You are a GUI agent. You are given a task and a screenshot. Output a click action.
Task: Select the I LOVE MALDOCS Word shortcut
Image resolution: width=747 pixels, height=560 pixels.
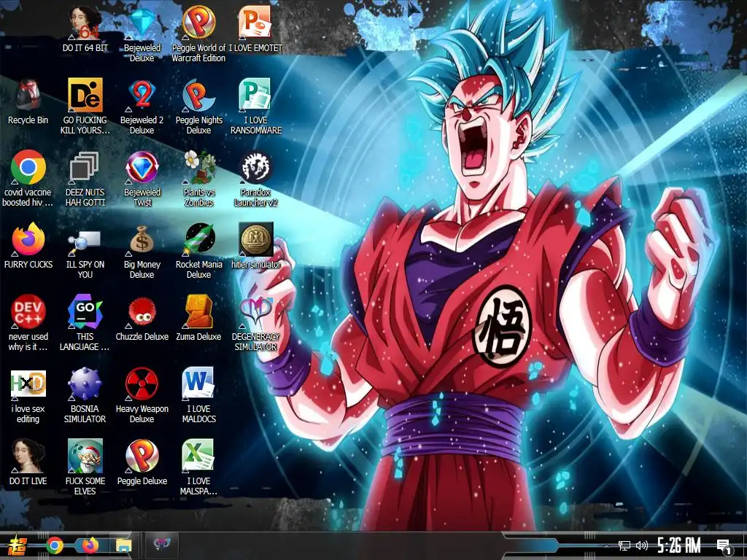[x=198, y=394]
